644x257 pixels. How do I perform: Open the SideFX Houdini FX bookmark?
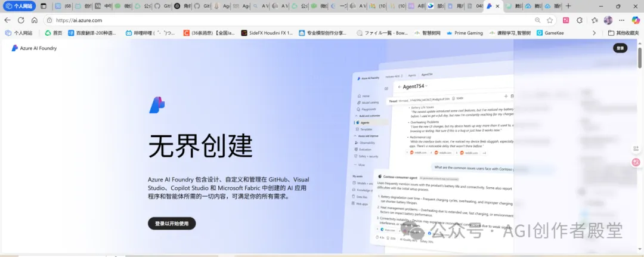[x=267, y=33]
